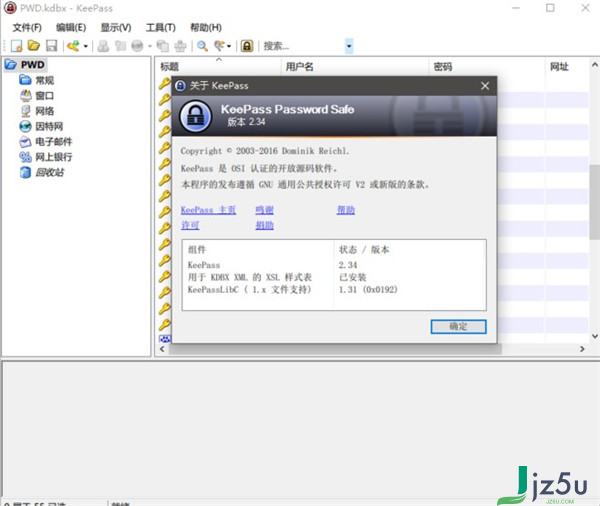
Task: Open the 帮助(H) menu
Action: click(206, 28)
